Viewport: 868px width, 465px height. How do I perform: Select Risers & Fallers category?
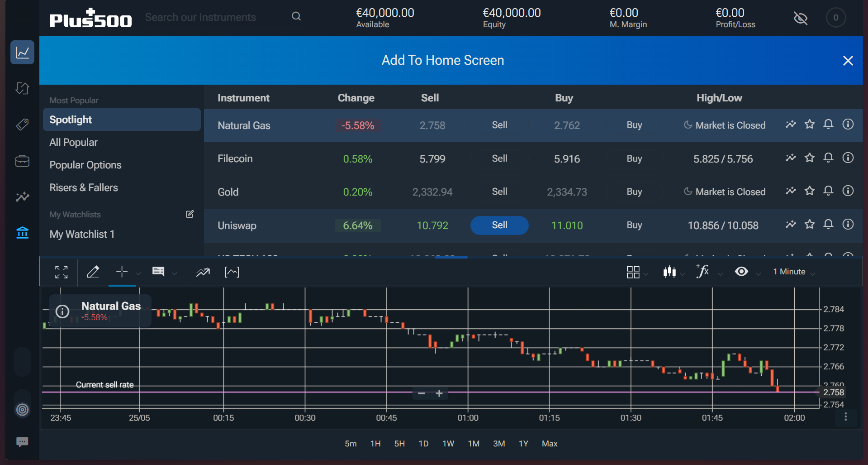(x=84, y=187)
